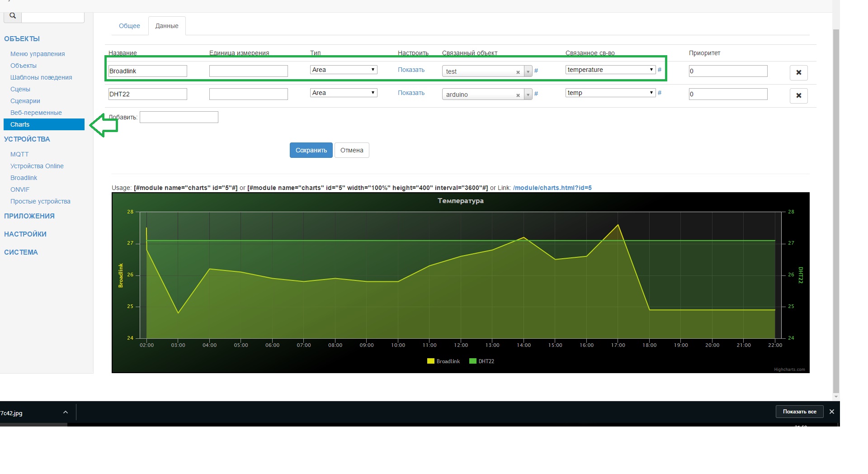Click the Добавить input field
Image resolution: width=868 pixels, height=474 pixels.
pyautogui.click(x=179, y=117)
